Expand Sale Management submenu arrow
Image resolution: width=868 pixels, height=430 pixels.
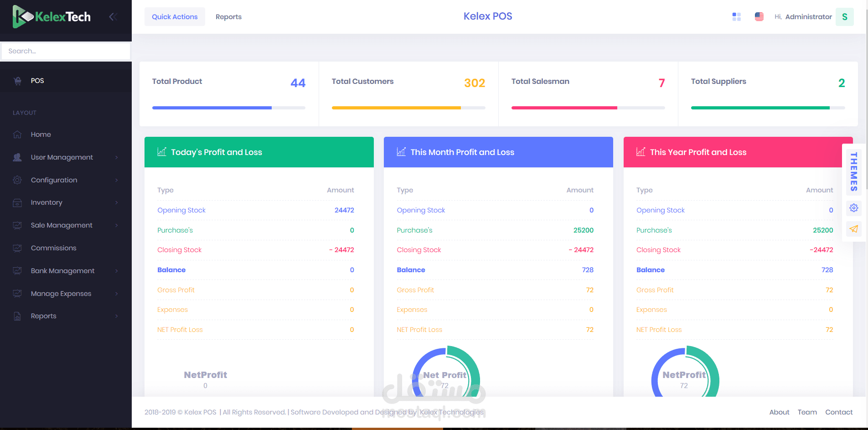click(117, 225)
